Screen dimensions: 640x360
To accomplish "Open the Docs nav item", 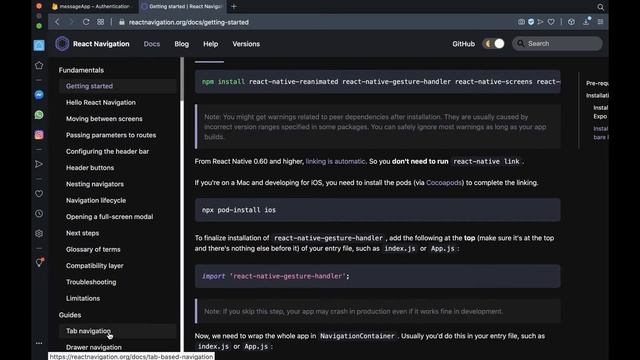I will [x=152, y=44].
